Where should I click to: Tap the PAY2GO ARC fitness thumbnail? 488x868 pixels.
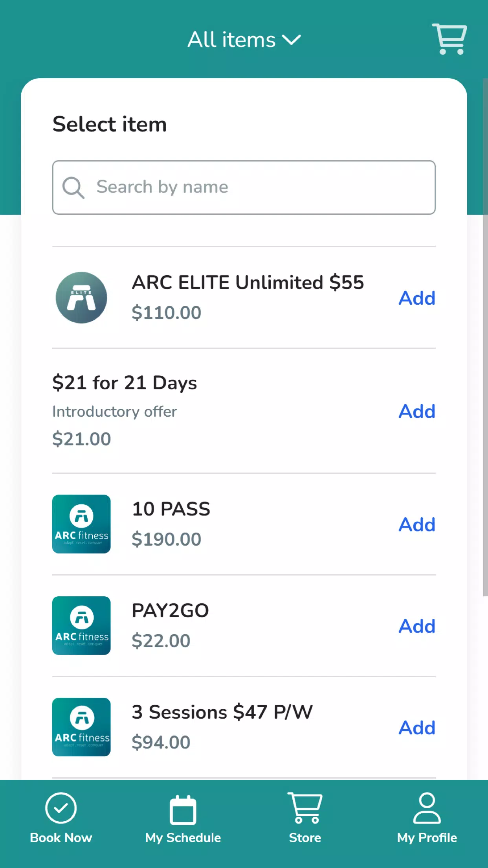[81, 625]
